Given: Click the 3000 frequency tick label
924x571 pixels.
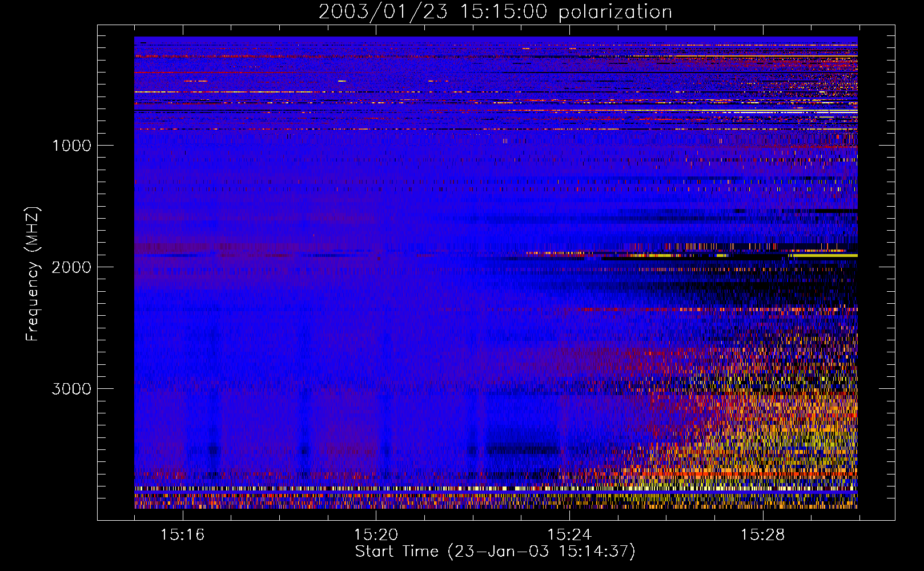Looking at the screenshot, I should (x=71, y=389).
